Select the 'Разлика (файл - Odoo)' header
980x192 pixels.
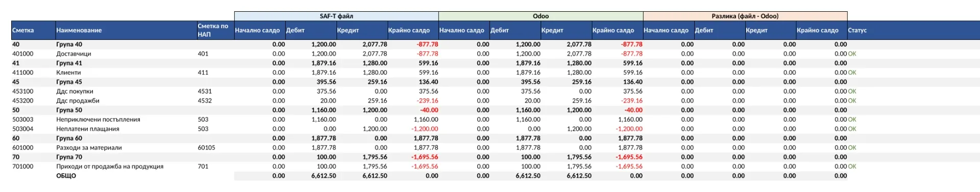(x=745, y=16)
